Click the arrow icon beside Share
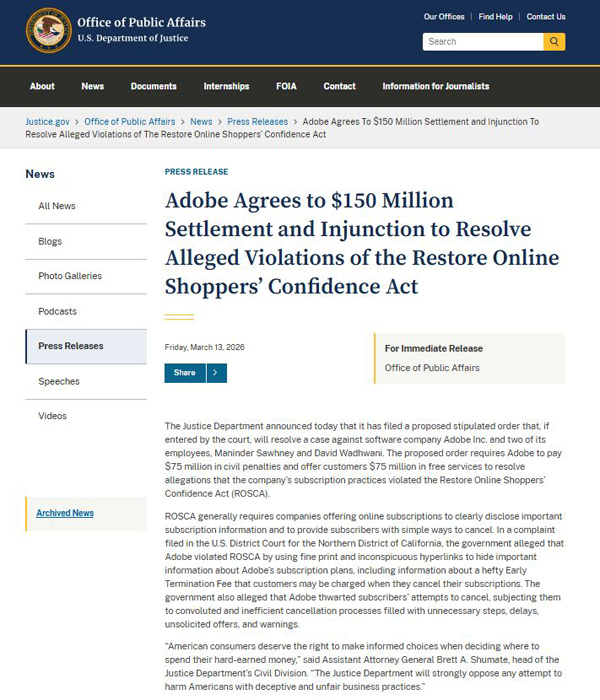 [x=216, y=373]
